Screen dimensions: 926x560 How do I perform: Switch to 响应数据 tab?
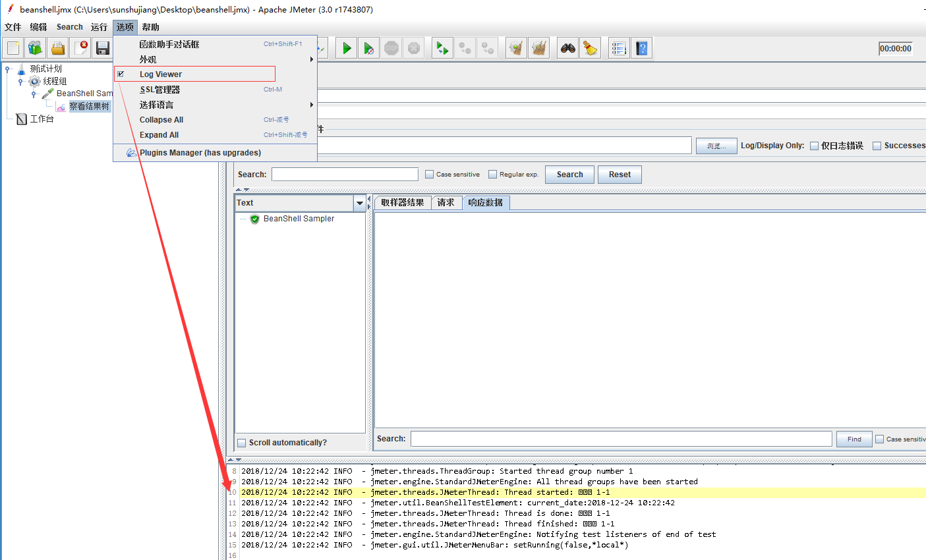coord(486,203)
